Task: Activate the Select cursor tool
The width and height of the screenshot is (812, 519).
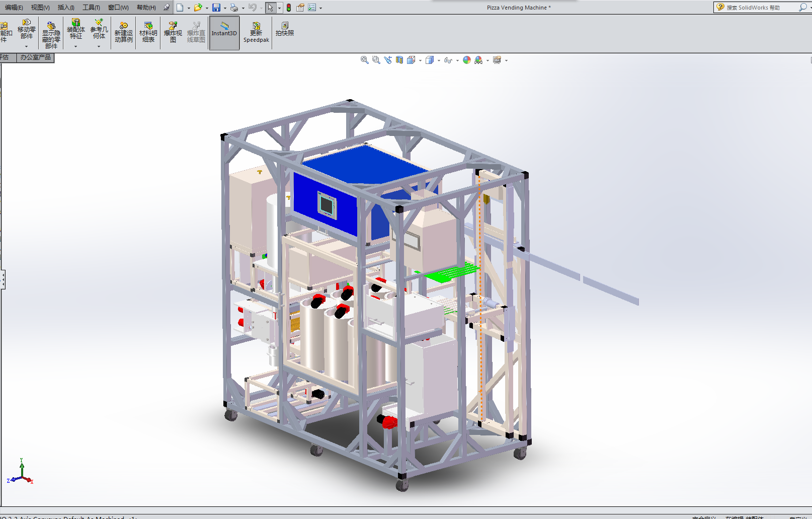Action: 271,8
